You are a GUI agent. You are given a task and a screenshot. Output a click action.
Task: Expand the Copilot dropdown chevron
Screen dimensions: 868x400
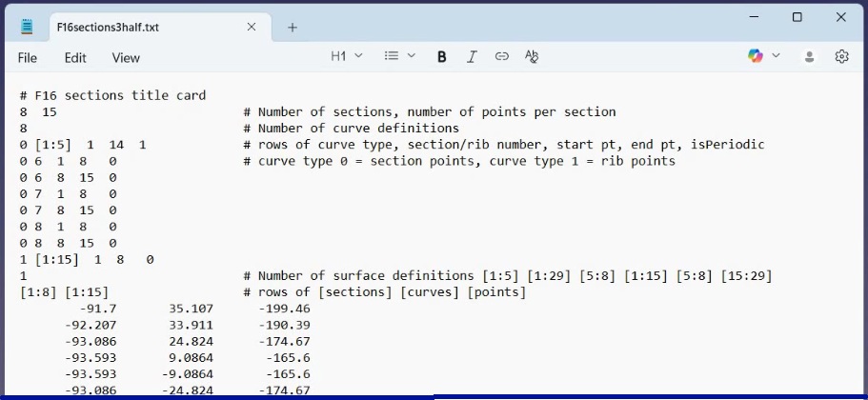[777, 56]
